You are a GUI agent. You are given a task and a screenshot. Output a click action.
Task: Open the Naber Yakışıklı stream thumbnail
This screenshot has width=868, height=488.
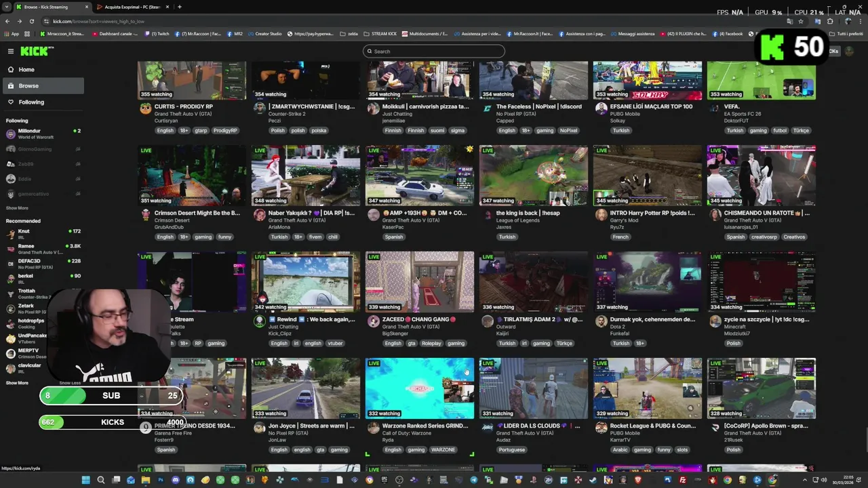(306, 175)
